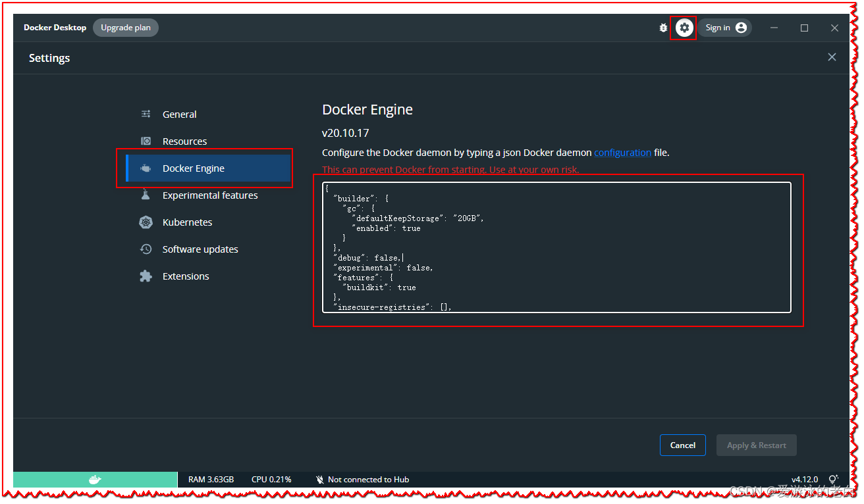Screen dimensions: 864x504
Task: Click the "insecure-registries" line in editor
Action: point(392,307)
